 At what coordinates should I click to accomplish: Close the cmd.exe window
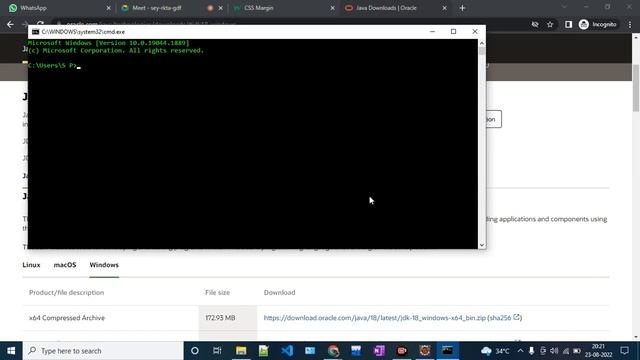tap(475, 31)
